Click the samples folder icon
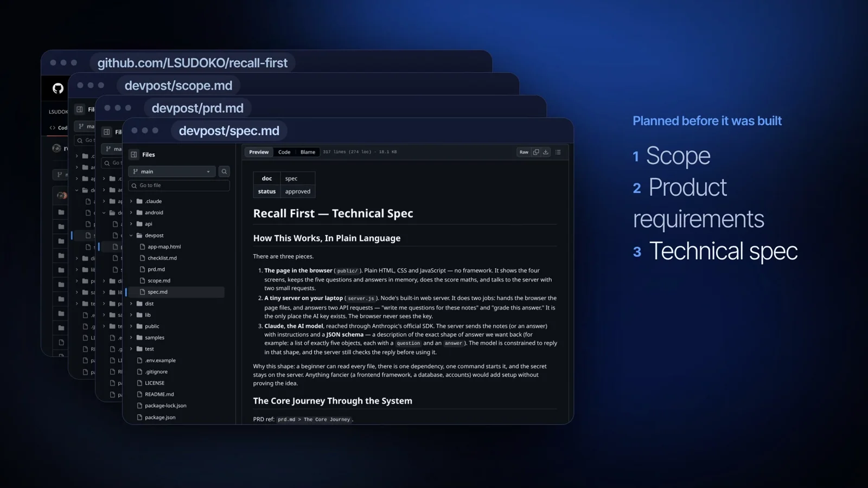 click(139, 338)
